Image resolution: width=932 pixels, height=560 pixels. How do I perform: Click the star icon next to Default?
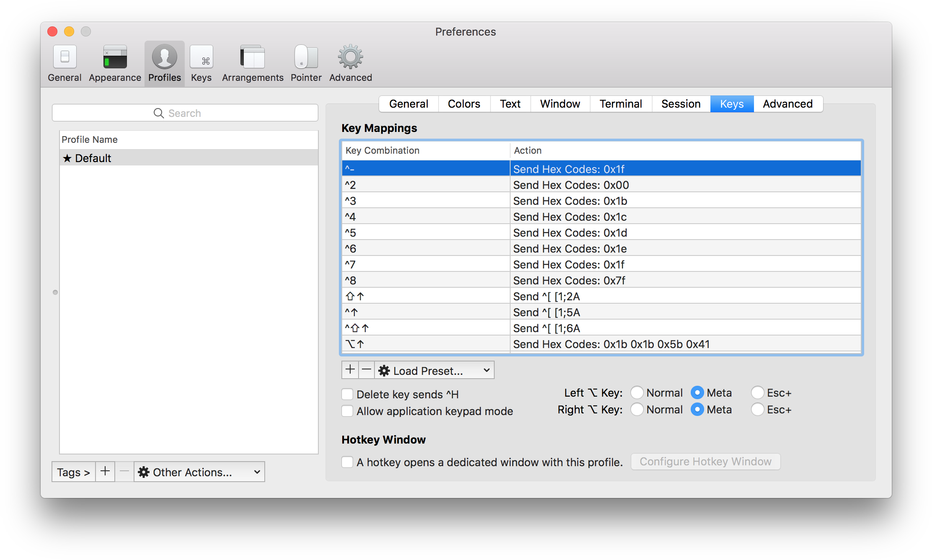click(67, 158)
